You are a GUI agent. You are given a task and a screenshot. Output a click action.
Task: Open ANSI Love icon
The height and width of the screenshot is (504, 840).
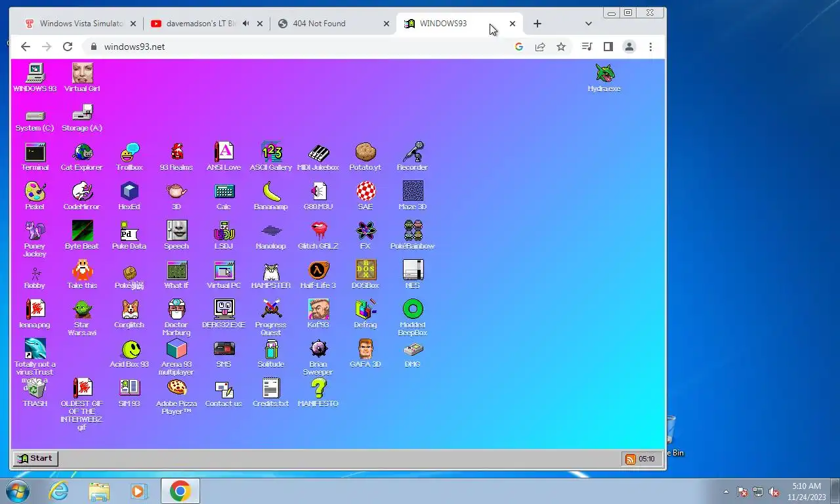point(224,156)
